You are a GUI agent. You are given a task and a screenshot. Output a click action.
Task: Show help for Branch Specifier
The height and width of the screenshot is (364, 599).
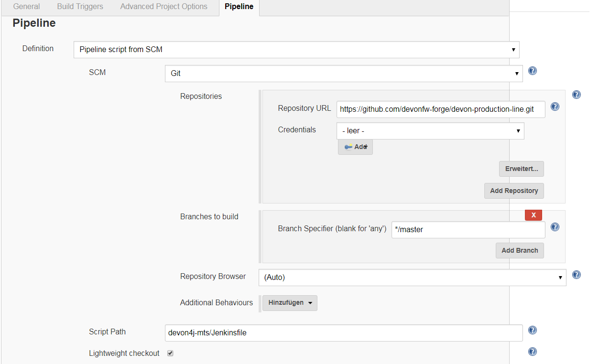pyautogui.click(x=555, y=227)
